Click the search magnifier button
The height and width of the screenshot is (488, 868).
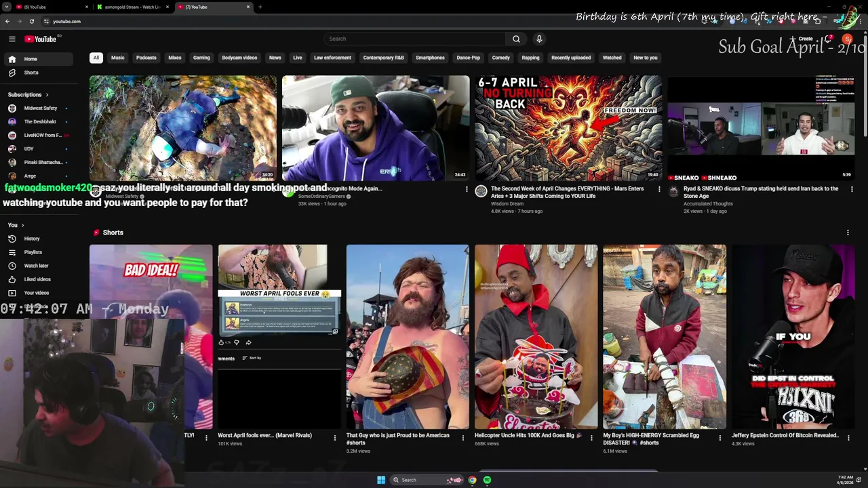pyautogui.click(x=516, y=39)
